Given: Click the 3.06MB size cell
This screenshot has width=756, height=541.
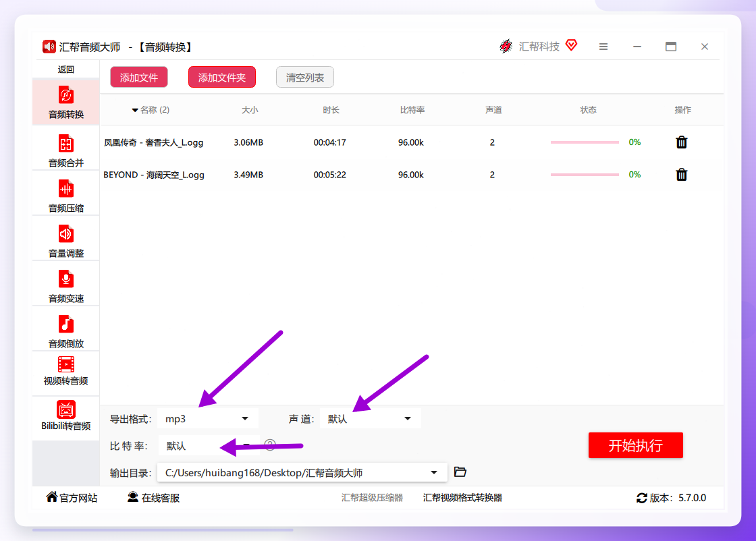Looking at the screenshot, I should [x=248, y=142].
